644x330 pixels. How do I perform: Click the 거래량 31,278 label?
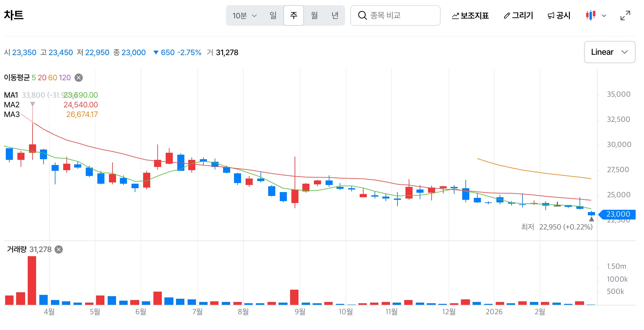tap(29, 249)
